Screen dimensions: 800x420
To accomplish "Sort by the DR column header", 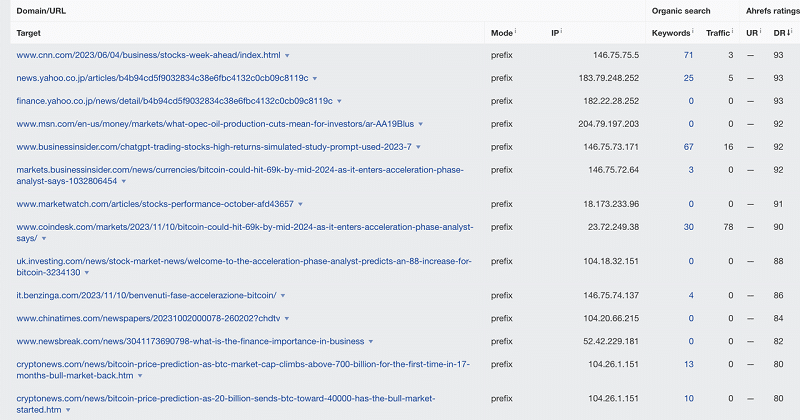I will click(x=779, y=33).
